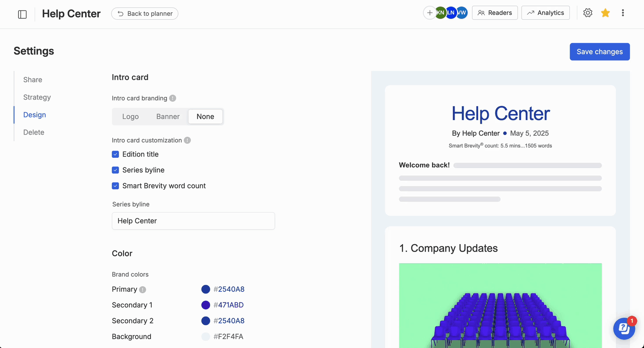Select the Banner branding option
The height and width of the screenshot is (348, 644).
click(168, 117)
